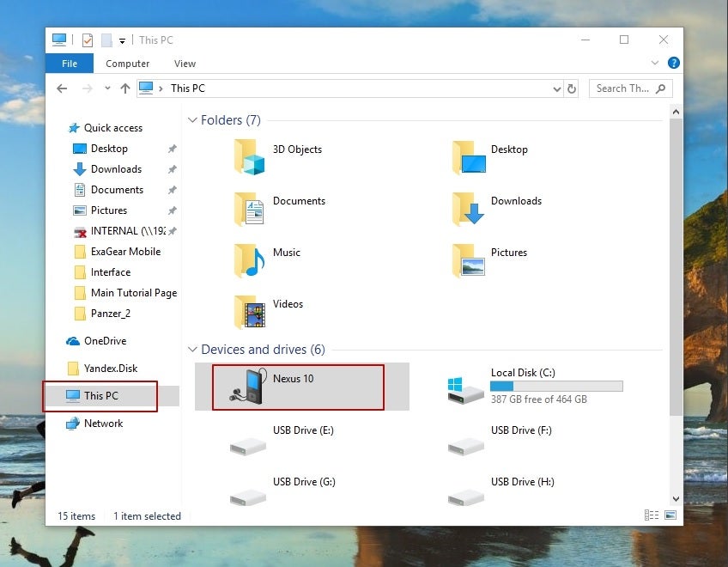Expand the ribbon with the chevron
This screenshot has width=728, height=567.
tap(655, 63)
